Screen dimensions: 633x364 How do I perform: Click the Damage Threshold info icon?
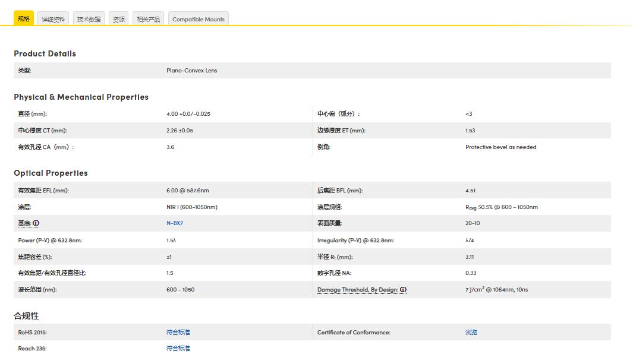tap(403, 290)
